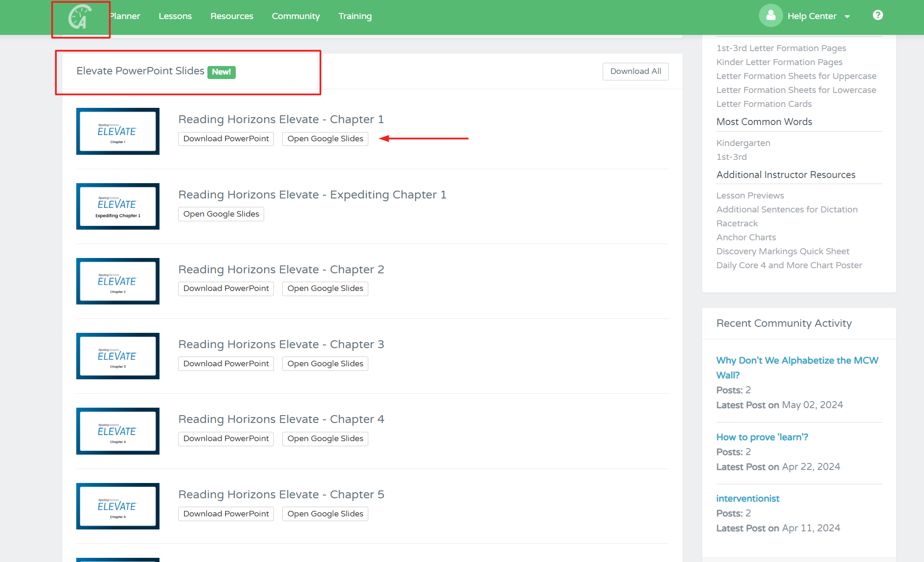This screenshot has height=562, width=924.
Task: Open 'Why Don't We Alphabetize the MCW Wall?' post
Action: [797, 368]
